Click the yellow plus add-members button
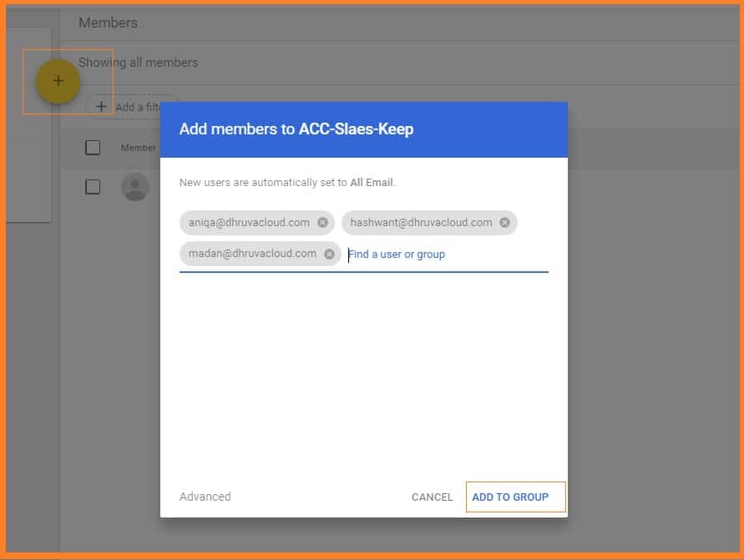Viewport: 744px width, 560px height. [x=58, y=81]
